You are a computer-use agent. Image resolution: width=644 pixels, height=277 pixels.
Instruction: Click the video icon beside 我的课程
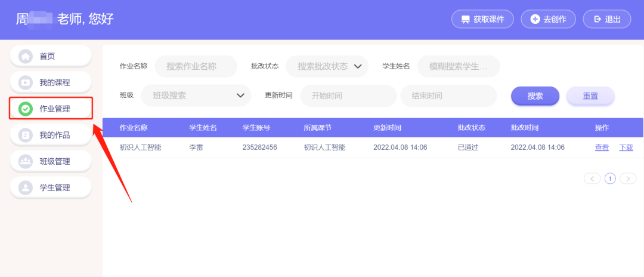tap(26, 82)
